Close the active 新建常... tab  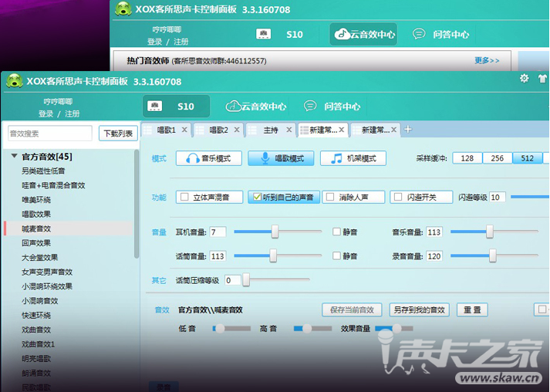point(341,130)
